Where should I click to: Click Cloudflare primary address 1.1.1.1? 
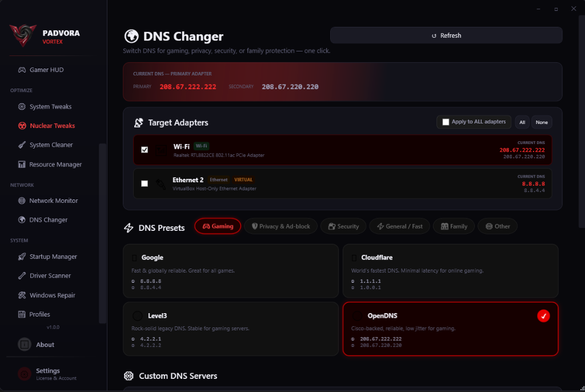pyautogui.click(x=370, y=281)
